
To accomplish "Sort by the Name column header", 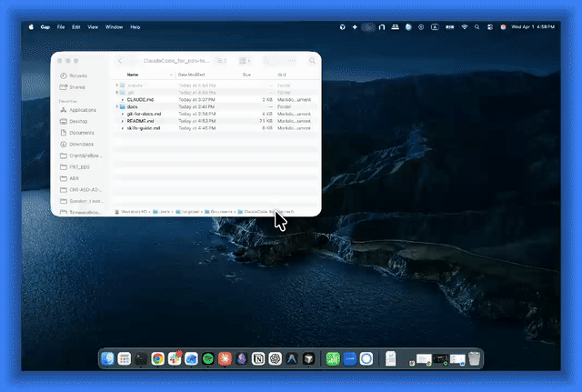I will coord(133,75).
